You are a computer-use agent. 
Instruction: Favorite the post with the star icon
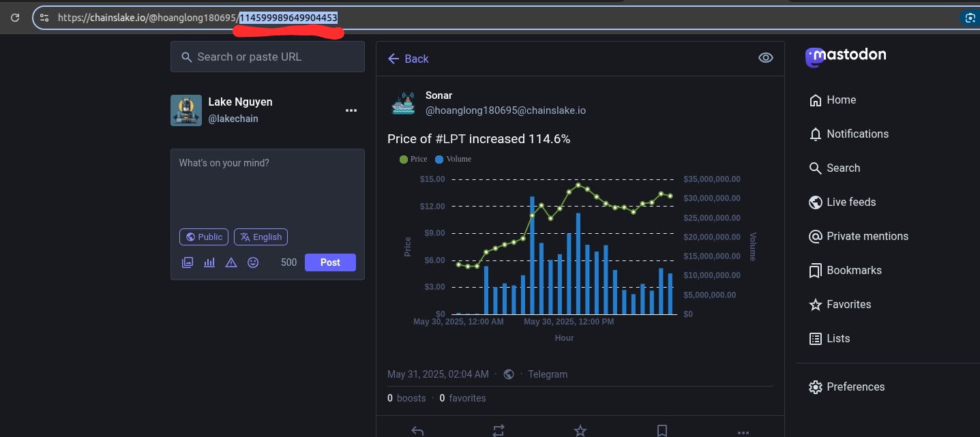click(580, 430)
